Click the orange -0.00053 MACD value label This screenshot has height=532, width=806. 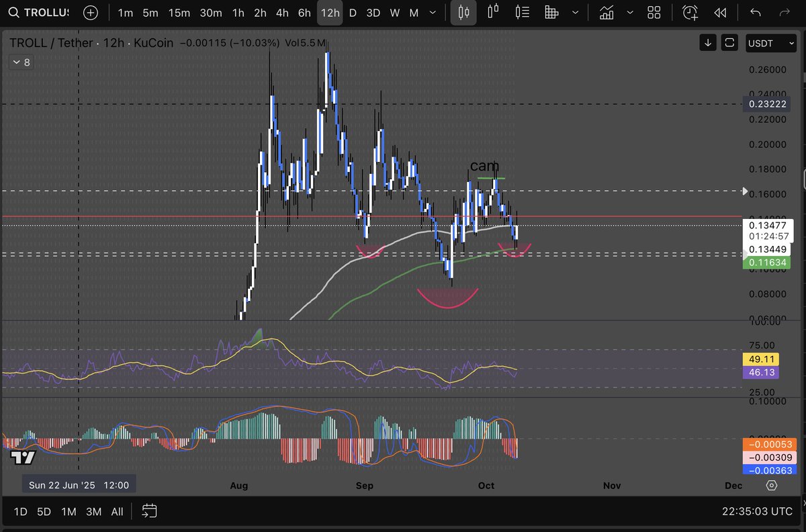[x=770, y=445]
